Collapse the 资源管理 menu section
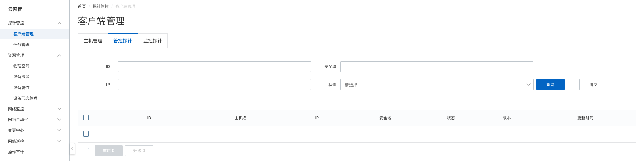Viewport: 644px width, 161px height. (x=59, y=55)
